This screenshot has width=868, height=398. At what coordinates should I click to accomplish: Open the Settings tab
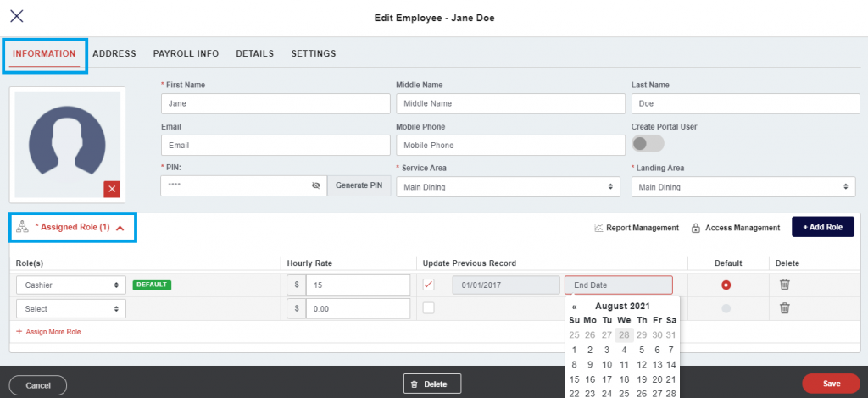314,53
